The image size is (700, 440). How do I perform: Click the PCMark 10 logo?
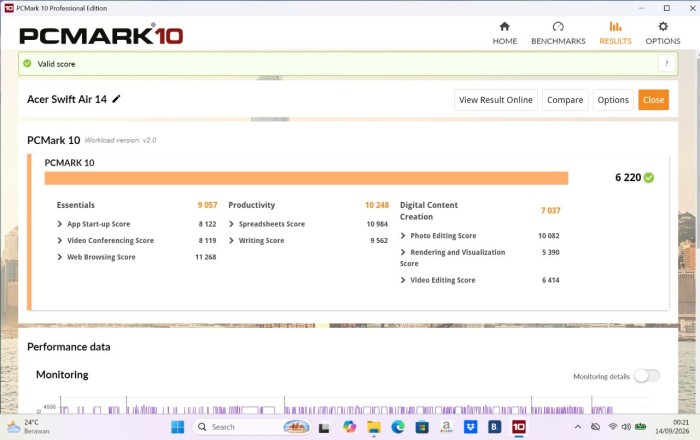tap(101, 35)
